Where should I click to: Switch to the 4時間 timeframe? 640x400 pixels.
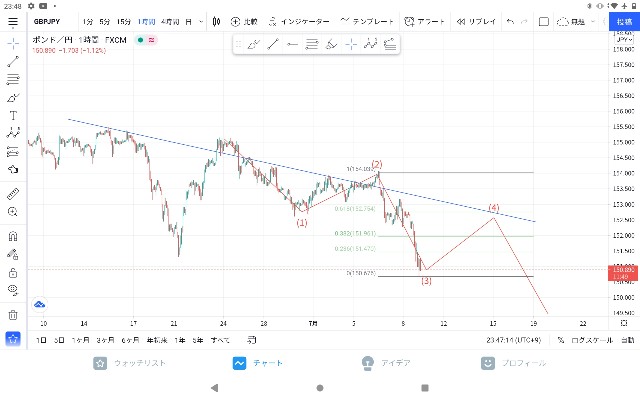[x=170, y=22]
